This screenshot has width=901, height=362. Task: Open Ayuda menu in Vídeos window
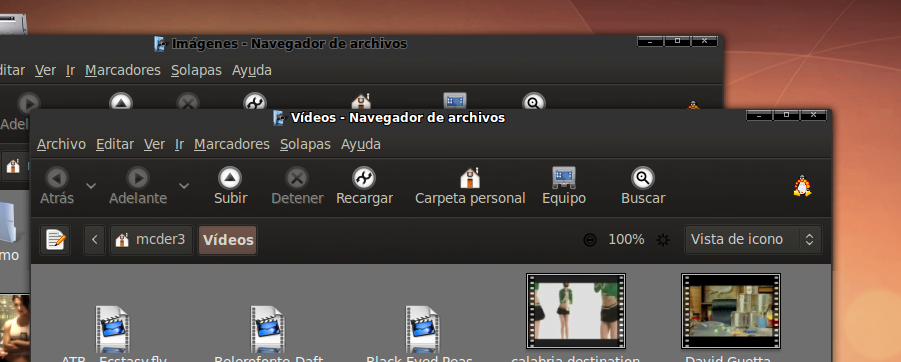(x=361, y=144)
